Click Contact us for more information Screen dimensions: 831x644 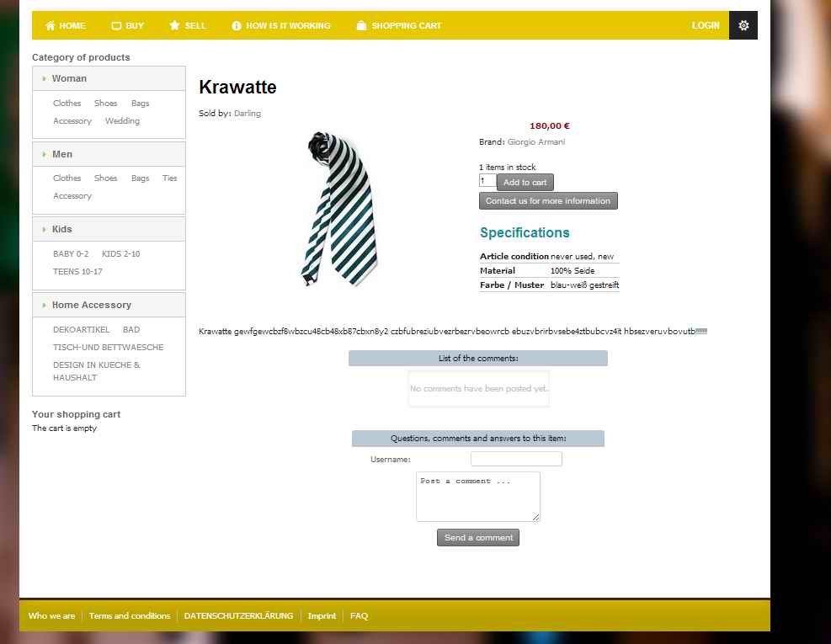(x=548, y=201)
